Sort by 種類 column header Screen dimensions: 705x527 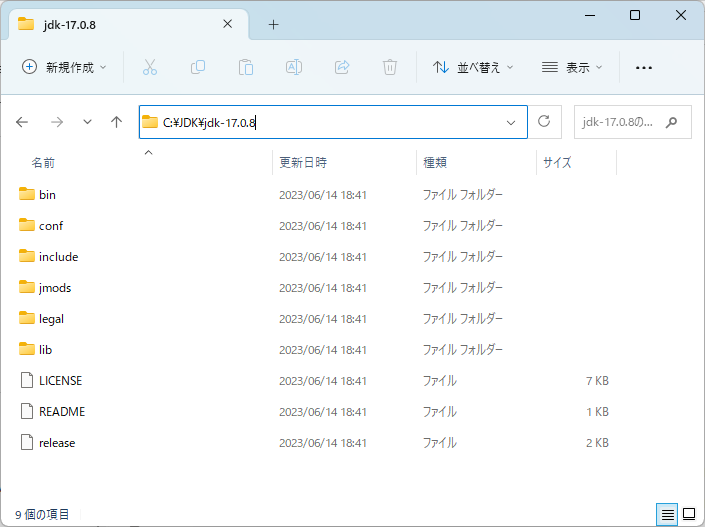click(x=435, y=162)
